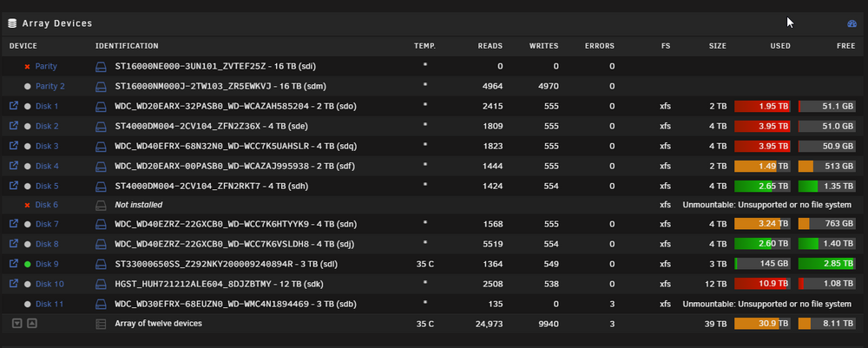Image resolution: width=868 pixels, height=348 pixels.
Task: Click the drive icon for the sdi parity disk
Action: click(x=100, y=67)
